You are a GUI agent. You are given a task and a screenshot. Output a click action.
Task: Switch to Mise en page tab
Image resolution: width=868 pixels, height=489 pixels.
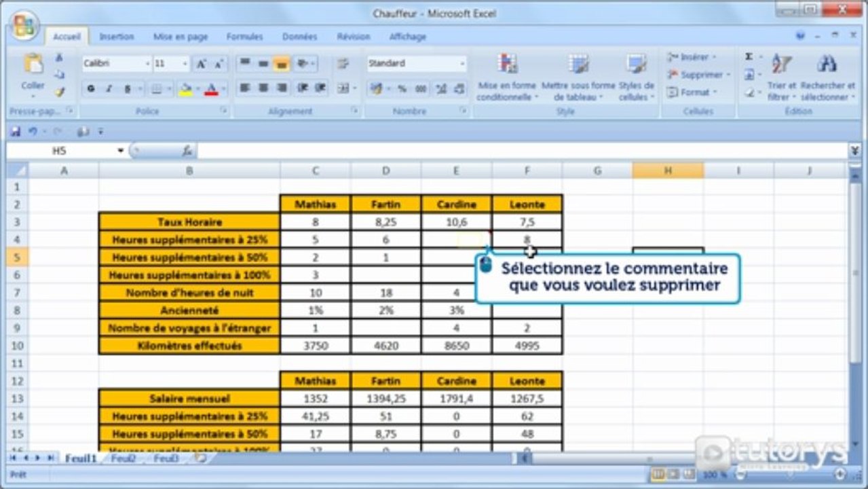pos(181,37)
